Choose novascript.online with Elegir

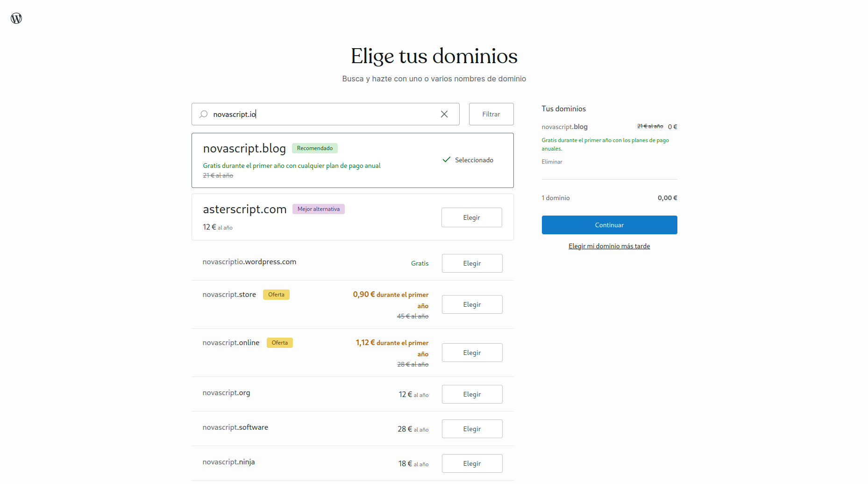pos(472,353)
